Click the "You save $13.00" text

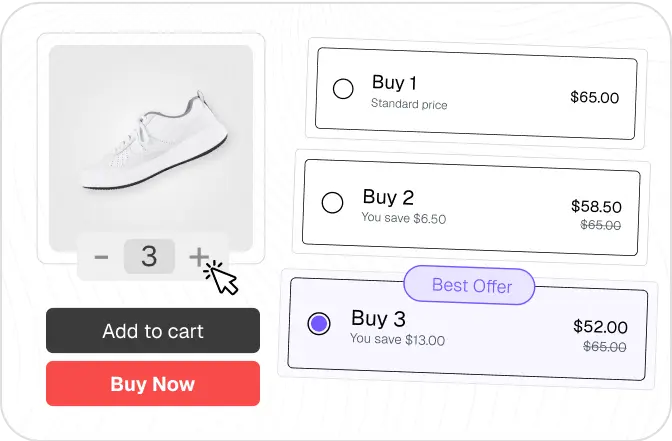pos(397,340)
